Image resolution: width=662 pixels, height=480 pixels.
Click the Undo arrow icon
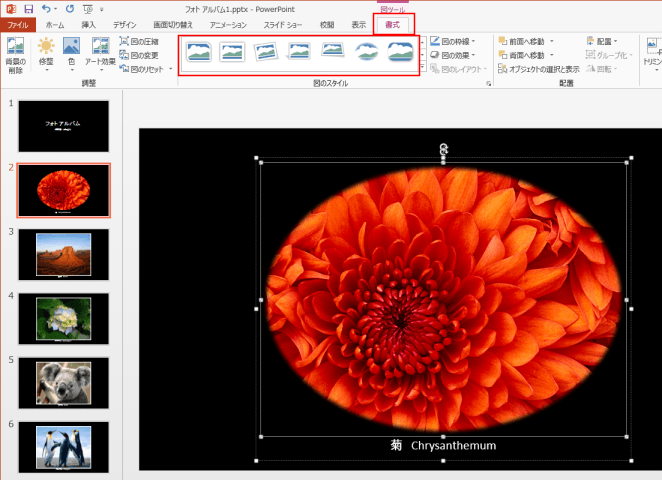click(45, 9)
